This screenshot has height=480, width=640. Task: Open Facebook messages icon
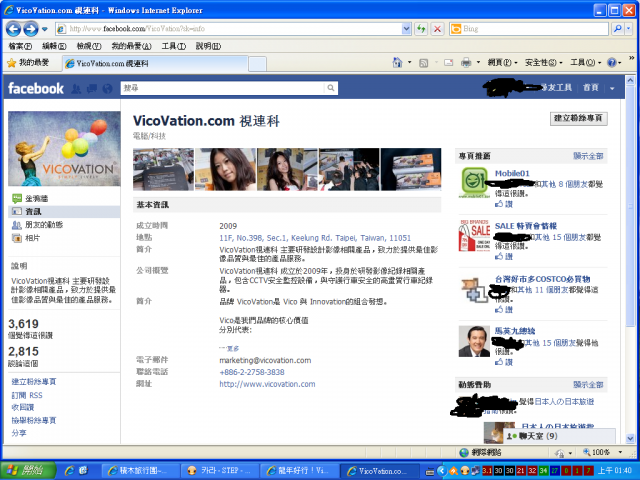pos(92,89)
